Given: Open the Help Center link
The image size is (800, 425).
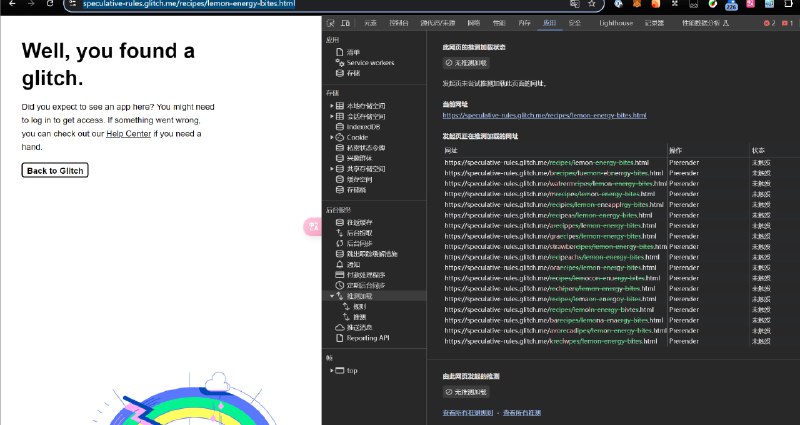Looking at the screenshot, I should pos(129,134).
